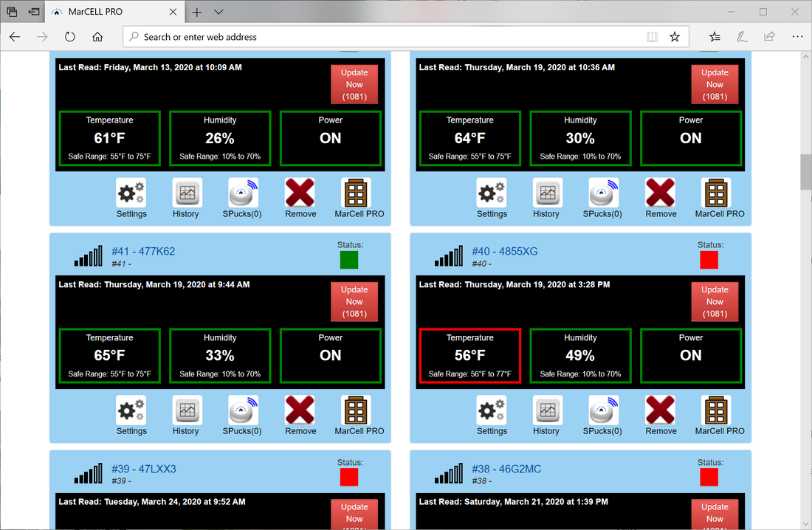Select the Humidity 49% tile of device #40
The height and width of the screenshot is (530, 812).
click(x=580, y=355)
